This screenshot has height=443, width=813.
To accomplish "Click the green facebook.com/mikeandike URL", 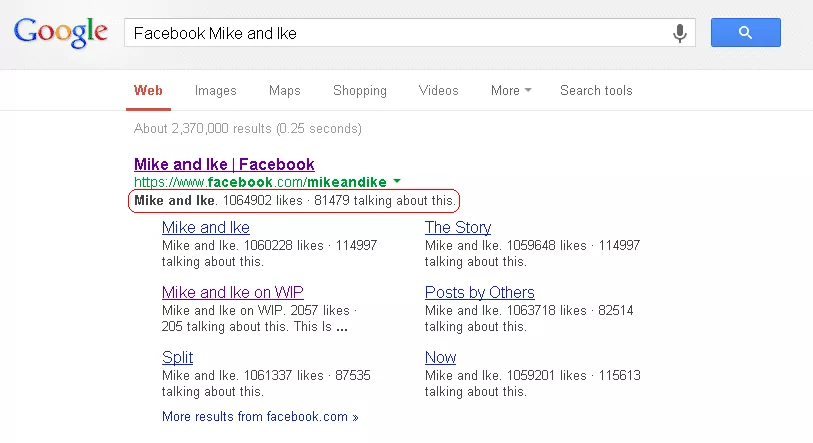I will (260, 182).
